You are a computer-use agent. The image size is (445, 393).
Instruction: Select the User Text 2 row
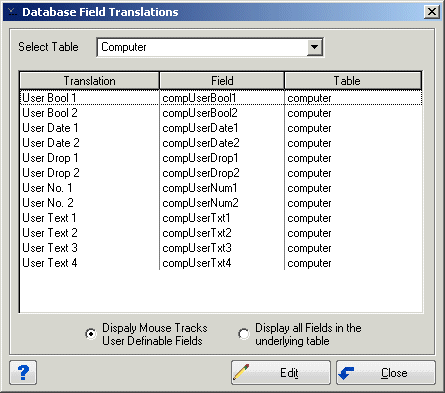coord(221,233)
